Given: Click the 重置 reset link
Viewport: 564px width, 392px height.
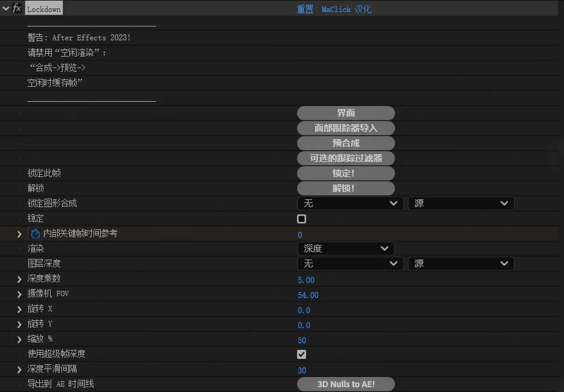Looking at the screenshot, I should click(305, 10).
